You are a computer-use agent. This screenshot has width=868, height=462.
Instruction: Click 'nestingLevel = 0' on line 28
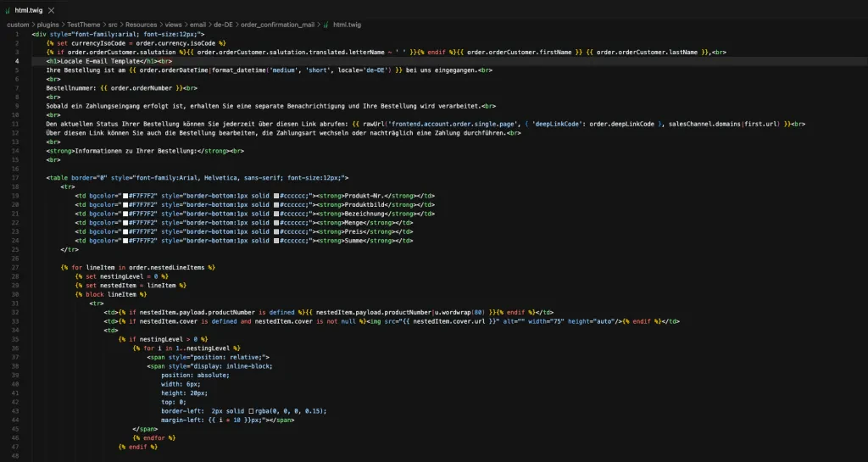[129, 276]
